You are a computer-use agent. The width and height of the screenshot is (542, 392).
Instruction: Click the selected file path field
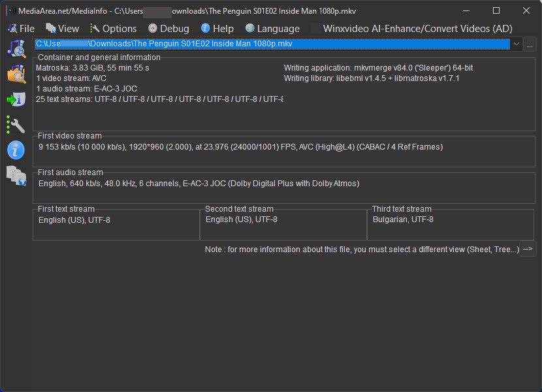pos(272,44)
